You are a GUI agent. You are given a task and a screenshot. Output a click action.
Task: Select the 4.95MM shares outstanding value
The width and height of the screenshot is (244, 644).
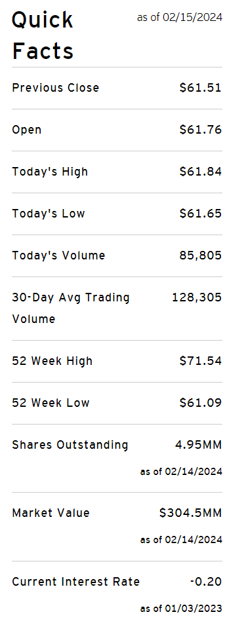click(x=198, y=445)
